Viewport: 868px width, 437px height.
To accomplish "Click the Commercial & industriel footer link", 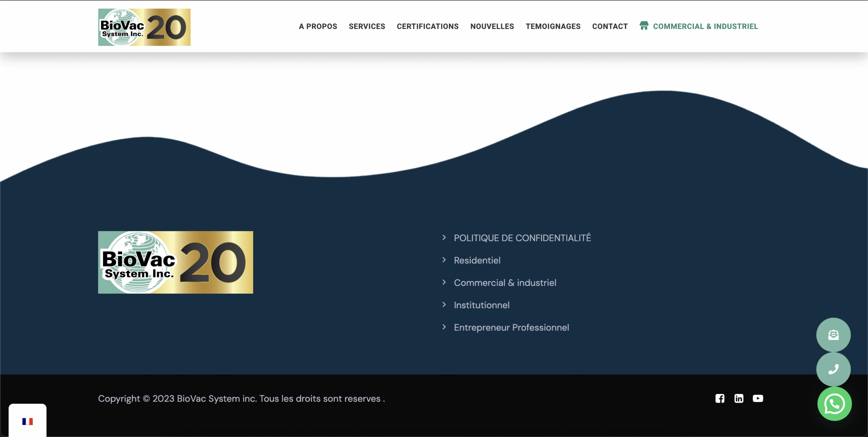I will pos(505,283).
